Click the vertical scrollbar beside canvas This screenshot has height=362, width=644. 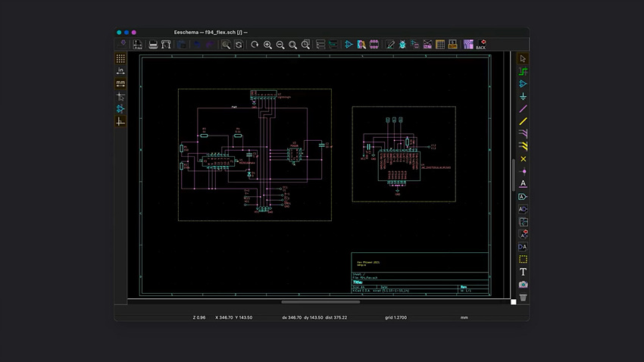click(x=513, y=174)
